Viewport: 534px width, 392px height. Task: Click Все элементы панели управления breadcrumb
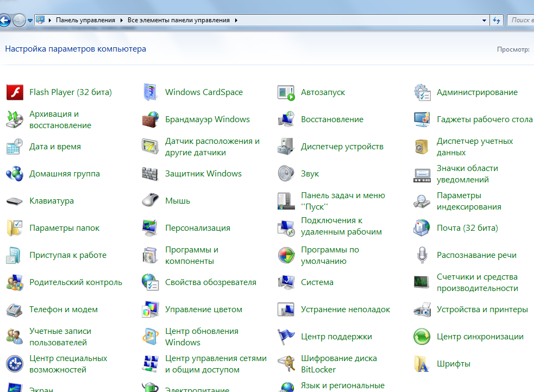(x=179, y=21)
